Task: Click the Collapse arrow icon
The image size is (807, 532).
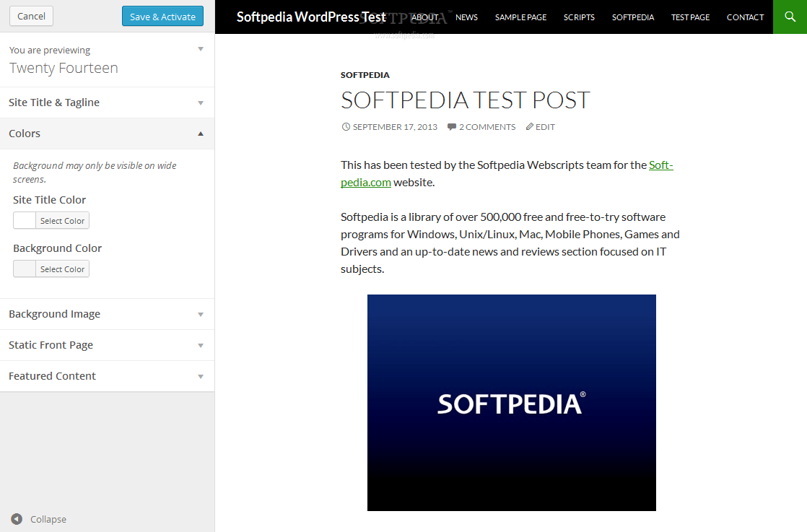Action: point(17,519)
